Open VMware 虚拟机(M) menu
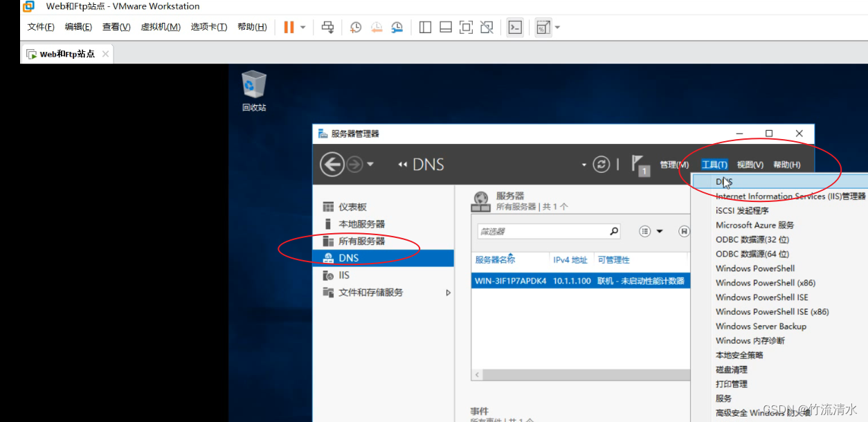The width and height of the screenshot is (868, 422). pos(161,27)
